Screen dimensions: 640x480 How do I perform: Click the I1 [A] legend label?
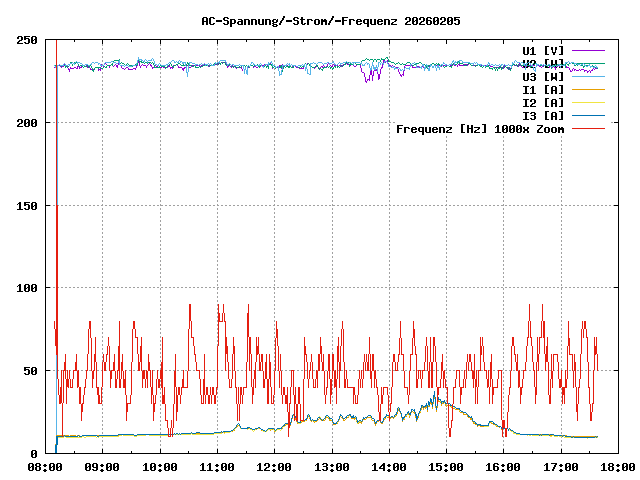coord(543,89)
